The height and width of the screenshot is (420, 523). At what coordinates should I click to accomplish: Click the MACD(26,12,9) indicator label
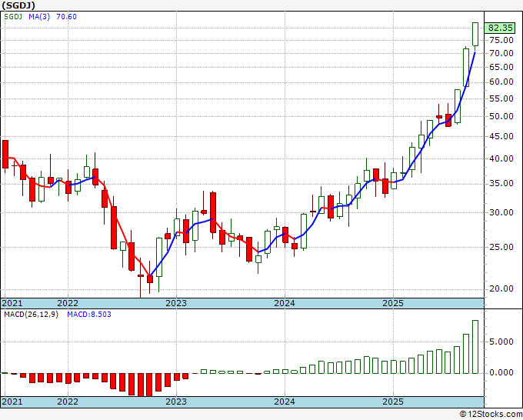tap(31, 315)
